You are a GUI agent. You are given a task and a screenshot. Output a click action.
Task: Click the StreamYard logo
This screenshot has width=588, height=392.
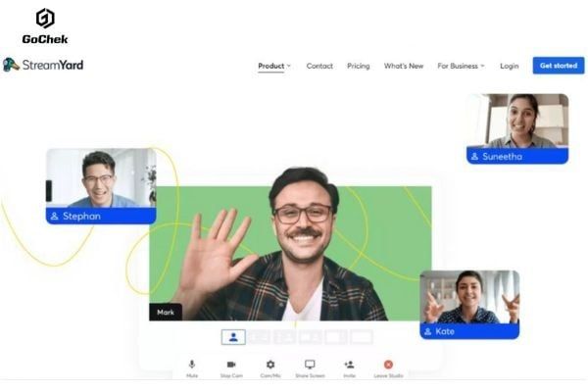(43, 65)
